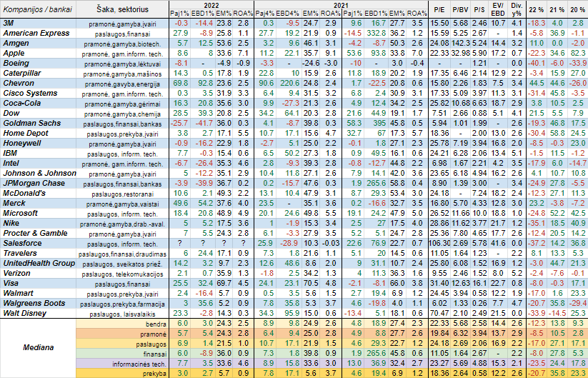
Task: Click the JPMorgan Chase company cell
Action: pyautogui.click(x=39, y=183)
